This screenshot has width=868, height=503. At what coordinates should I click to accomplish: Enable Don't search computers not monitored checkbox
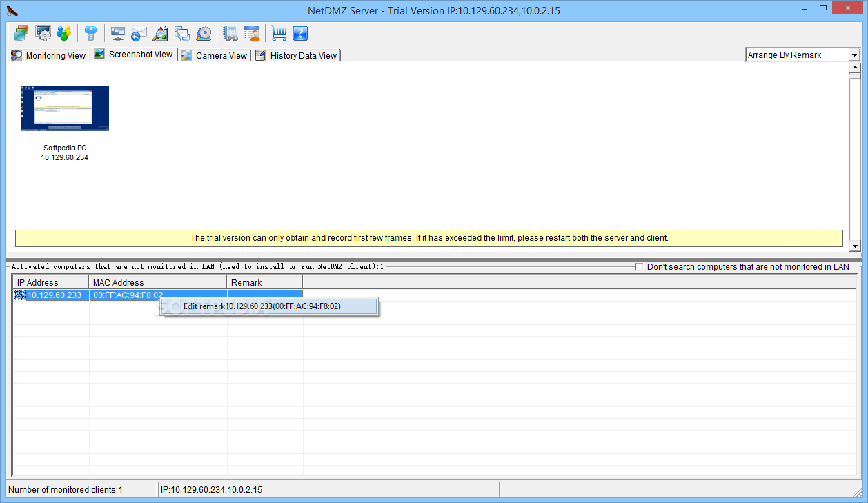tap(639, 267)
